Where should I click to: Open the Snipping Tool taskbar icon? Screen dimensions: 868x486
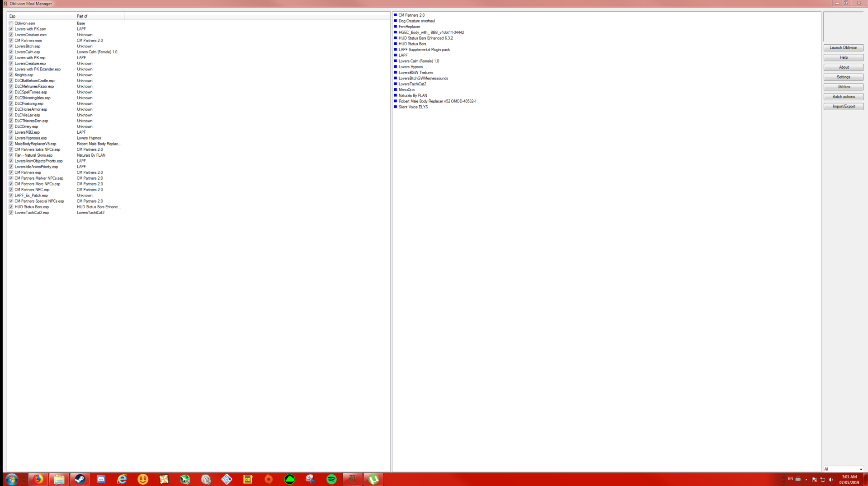point(311,479)
